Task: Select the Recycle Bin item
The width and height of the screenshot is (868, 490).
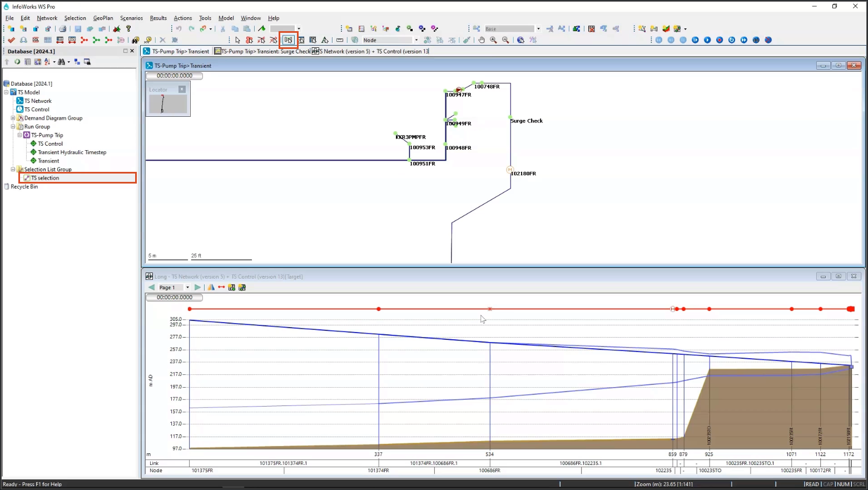Action: click(24, 187)
